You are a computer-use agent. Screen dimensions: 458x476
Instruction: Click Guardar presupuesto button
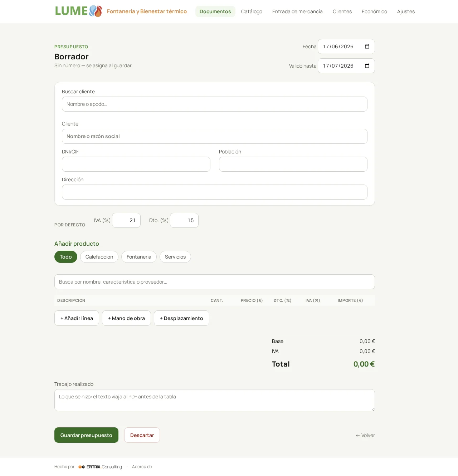86,435
